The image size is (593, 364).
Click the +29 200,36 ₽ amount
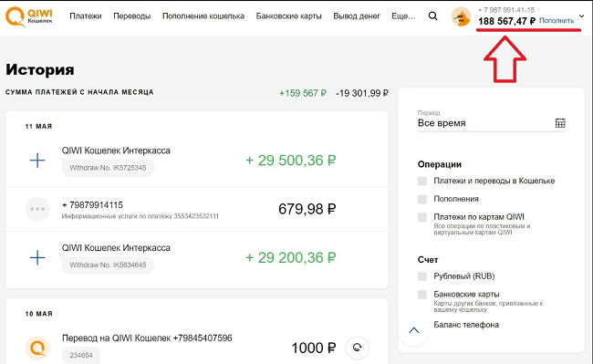click(290, 258)
